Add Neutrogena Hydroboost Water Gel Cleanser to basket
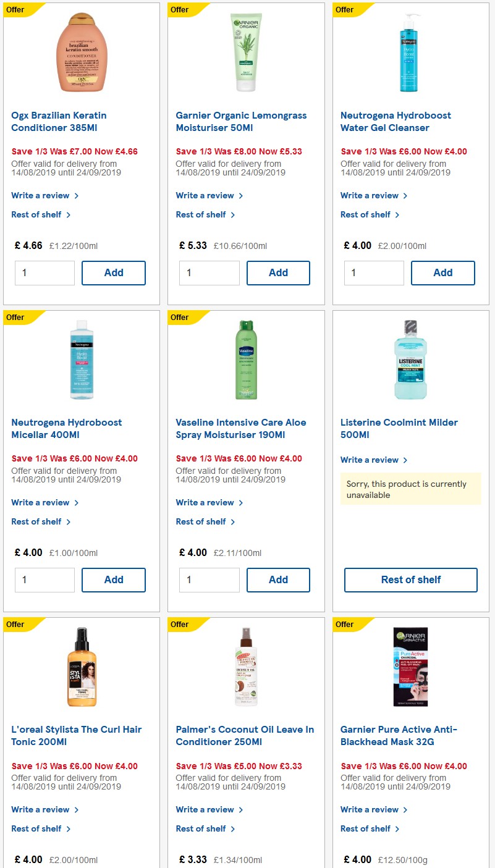495x868 pixels. pyautogui.click(x=442, y=272)
